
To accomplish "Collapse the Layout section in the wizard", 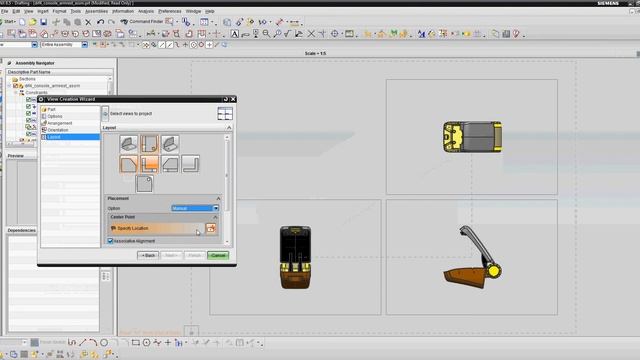I will [229, 128].
